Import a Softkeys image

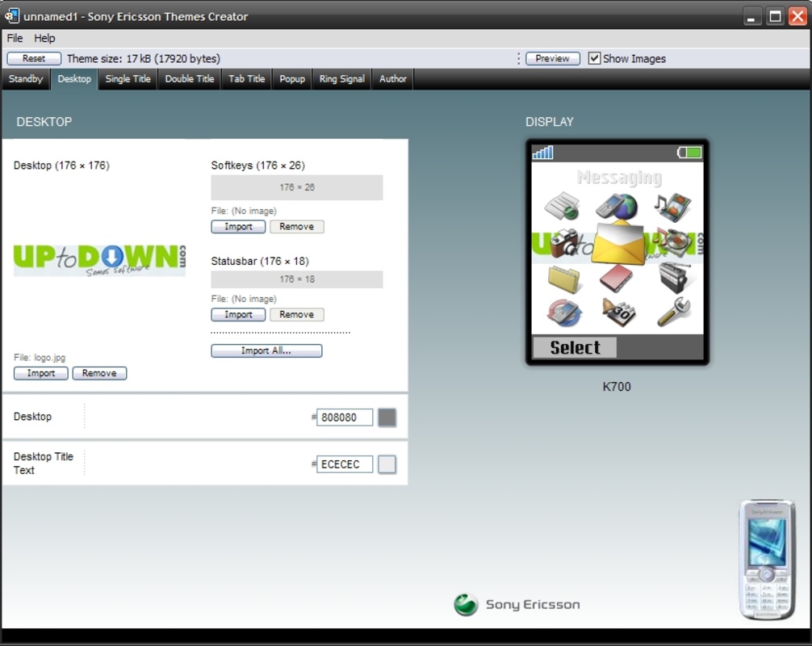pyautogui.click(x=238, y=227)
